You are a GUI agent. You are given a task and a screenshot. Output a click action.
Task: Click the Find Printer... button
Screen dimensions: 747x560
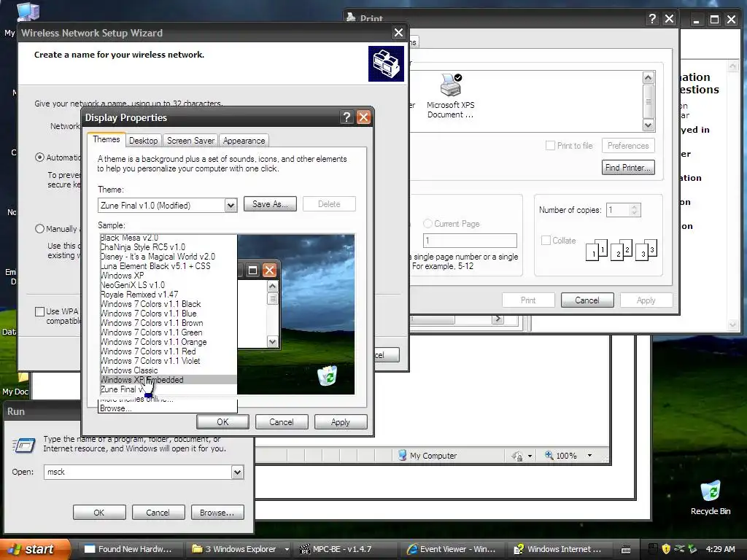click(628, 168)
